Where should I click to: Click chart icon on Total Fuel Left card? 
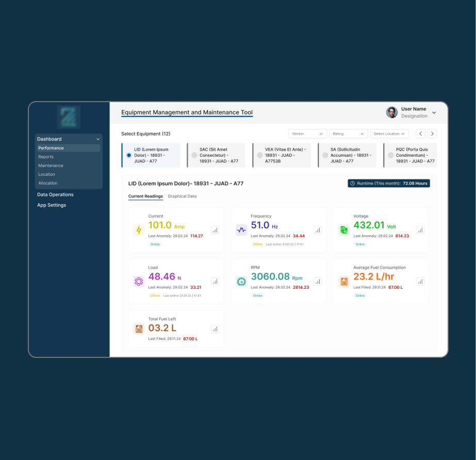[215, 328]
